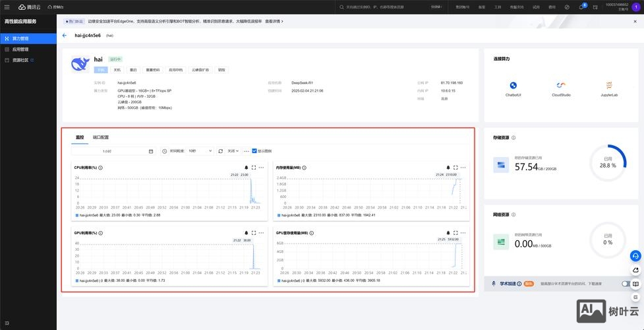Screen dimensions: 644x330
Task: Open hamburger menu next to 腾讯云 logo
Action: coord(7,7)
